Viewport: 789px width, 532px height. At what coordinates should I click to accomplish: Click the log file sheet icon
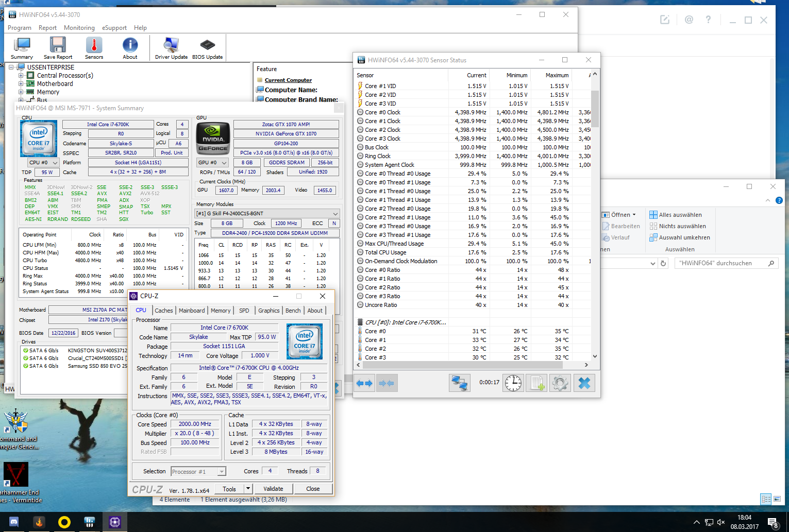click(537, 383)
